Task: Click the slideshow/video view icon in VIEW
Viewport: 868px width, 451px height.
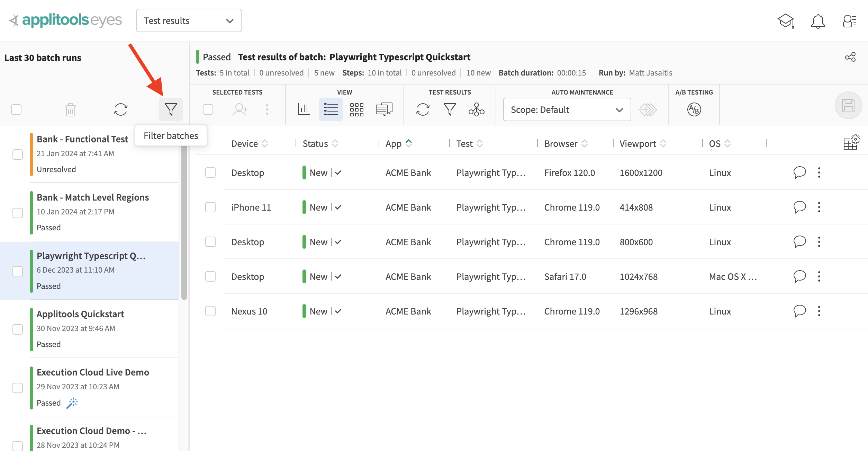Action: click(383, 109)
